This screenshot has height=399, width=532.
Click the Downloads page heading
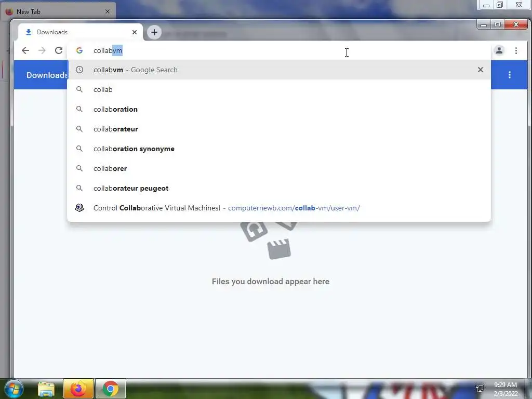coord(47,75)
